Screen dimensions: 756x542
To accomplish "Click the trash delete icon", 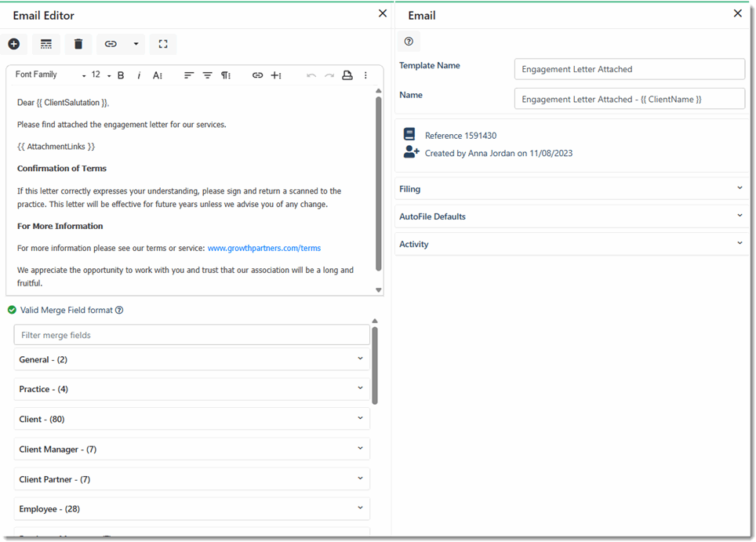I will point(78,45).
